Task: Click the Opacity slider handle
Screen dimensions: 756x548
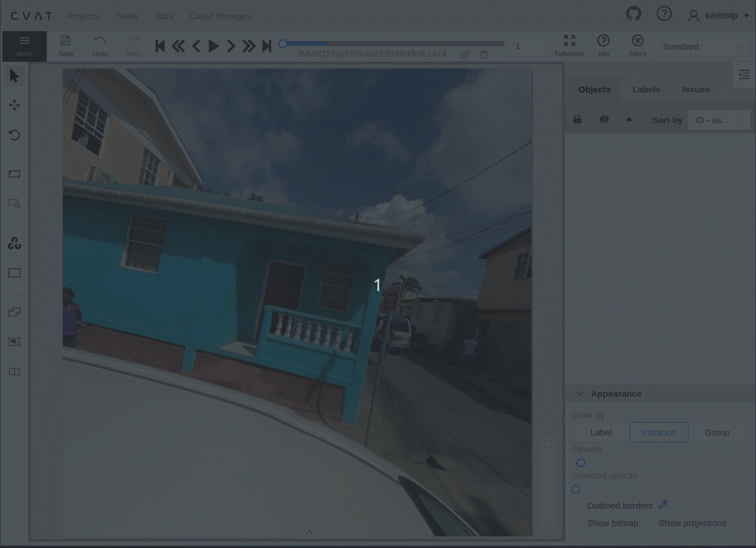Action: pyautogui.click(x=581, y=463)
